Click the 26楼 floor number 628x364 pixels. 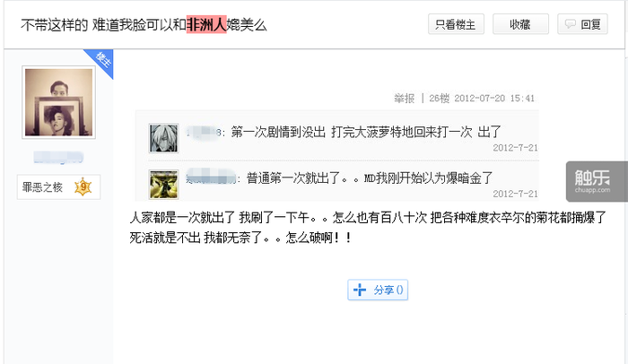(439, 98)
